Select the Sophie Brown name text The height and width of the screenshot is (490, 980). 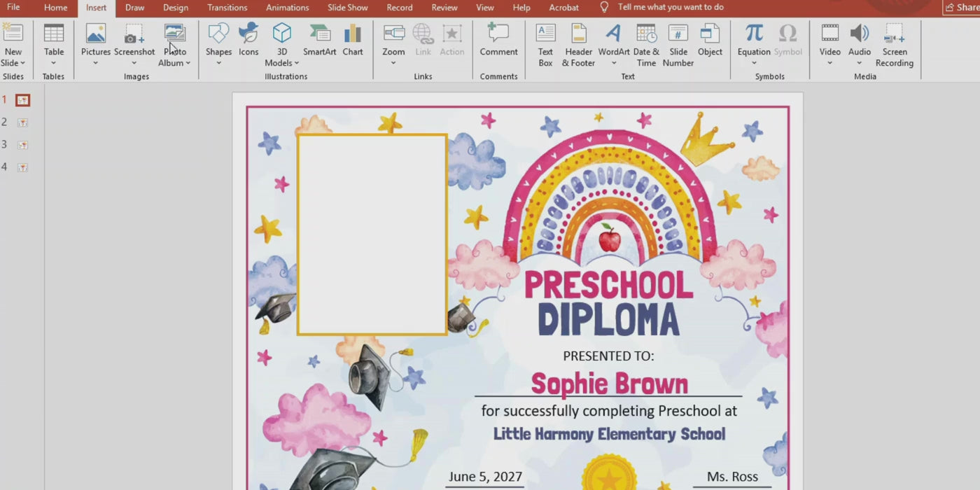coord(609,384)
